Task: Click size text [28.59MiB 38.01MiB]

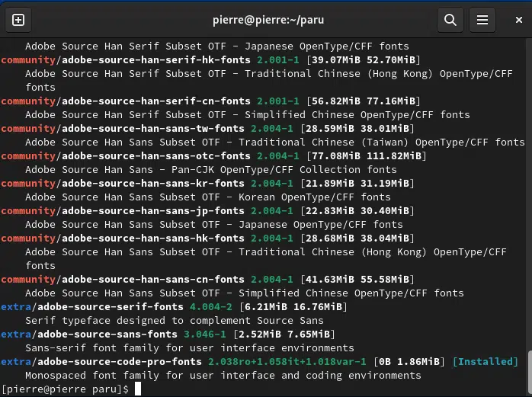Action: [357, 129]
